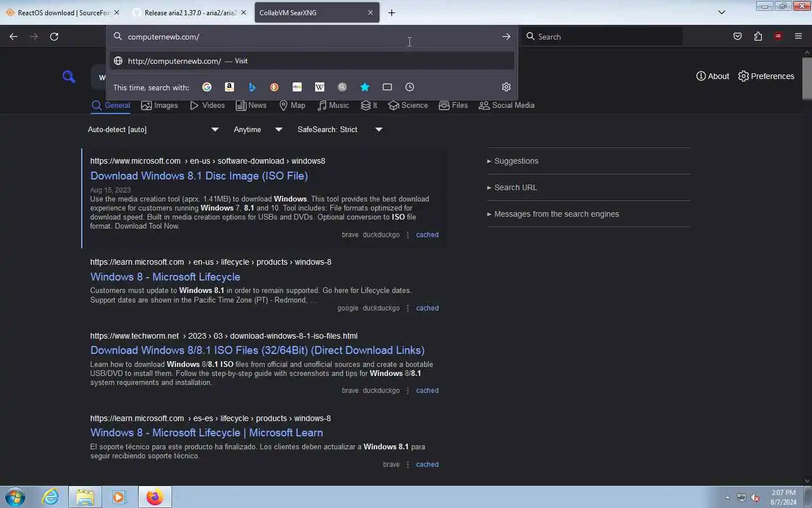
Task: Open SafeSearch: Strict dropdown
Action: pyautogui.click(x=340, y=130)
